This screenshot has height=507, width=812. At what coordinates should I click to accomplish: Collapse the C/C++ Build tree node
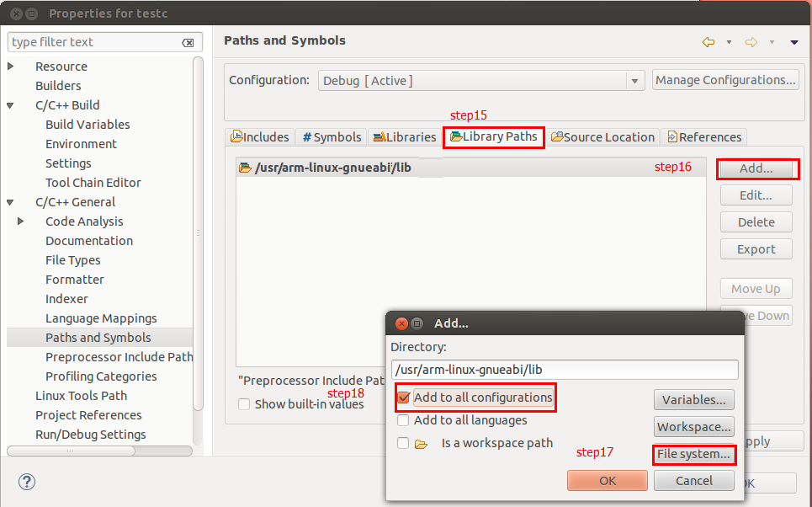click(10, 105)
